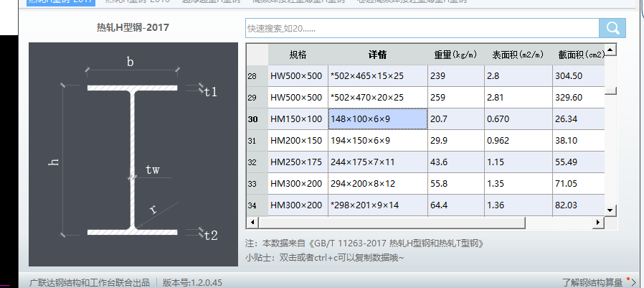This screenshot has height=288, width=644.
Task: Select the 规格 cell in row 29
Action: pos(298,98)
